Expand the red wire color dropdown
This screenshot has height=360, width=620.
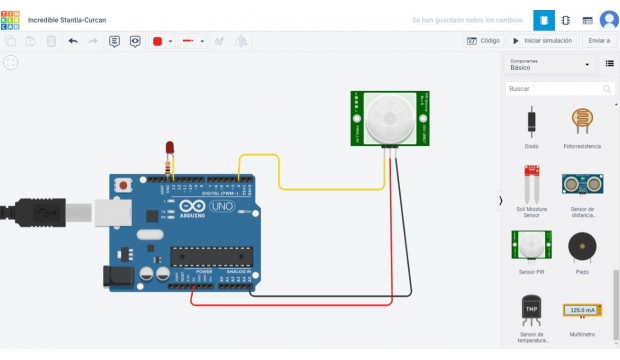pos(170,41)
